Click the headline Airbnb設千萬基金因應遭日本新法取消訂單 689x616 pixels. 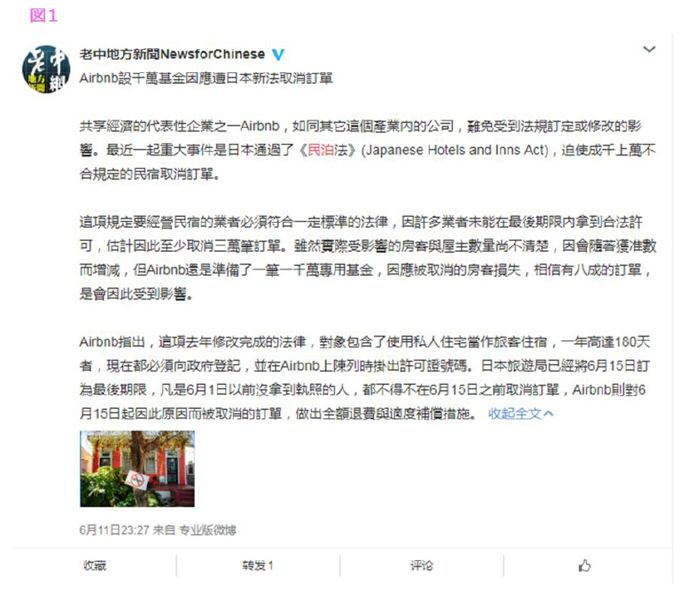[206, 78]
